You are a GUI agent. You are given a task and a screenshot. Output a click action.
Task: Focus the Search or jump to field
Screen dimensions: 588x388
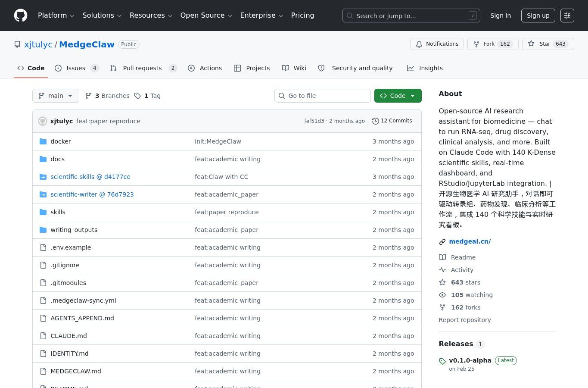coord(411,16)
